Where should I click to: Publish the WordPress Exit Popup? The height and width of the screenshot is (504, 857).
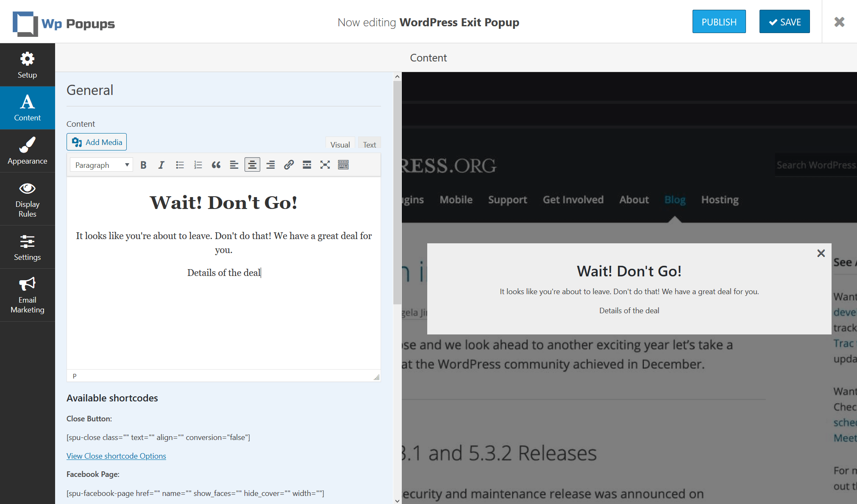719,21
